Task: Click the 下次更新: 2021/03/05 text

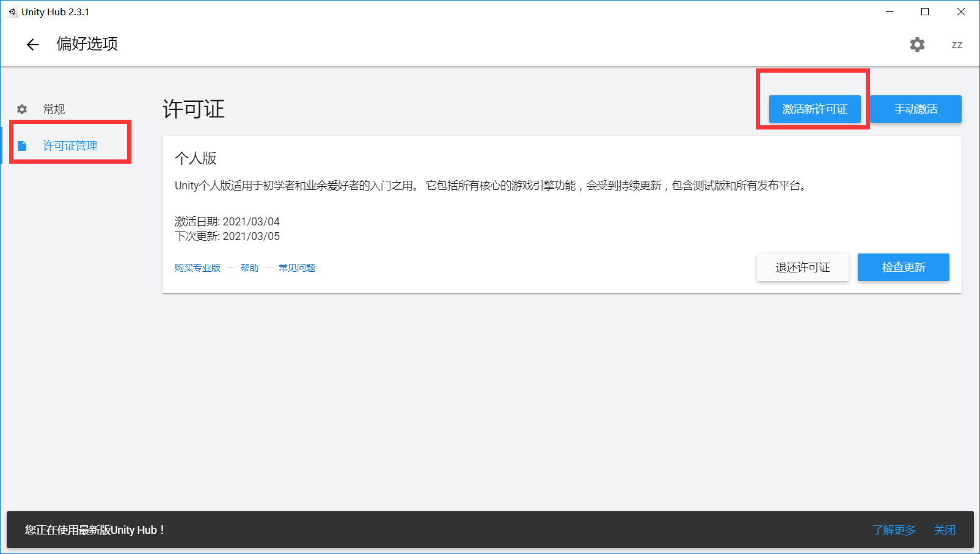Action: (227, 236)
